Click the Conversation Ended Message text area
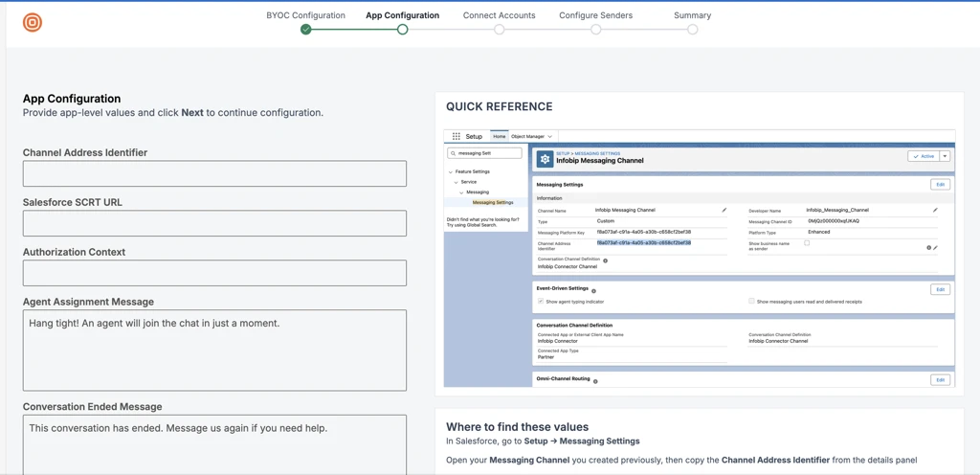980x475 pixels. point(214,444)
